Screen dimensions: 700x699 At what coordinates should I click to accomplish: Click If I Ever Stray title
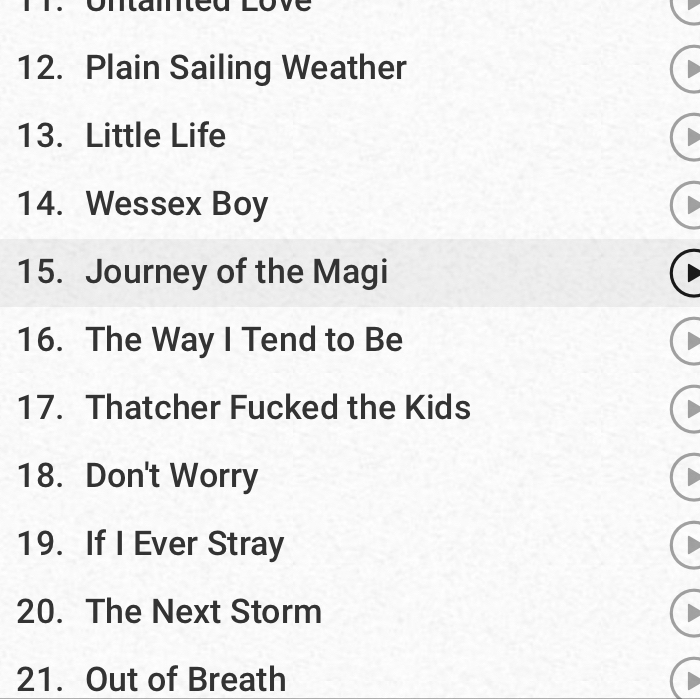[x=185, y=545]
